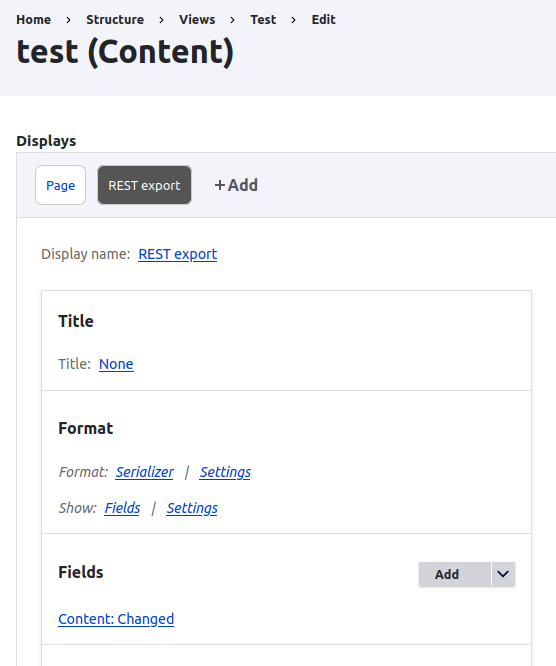Image resolution: width=556 pixels, height=666 pixels.
Task: Open the Serializer format option
Action: pos(144,472)
